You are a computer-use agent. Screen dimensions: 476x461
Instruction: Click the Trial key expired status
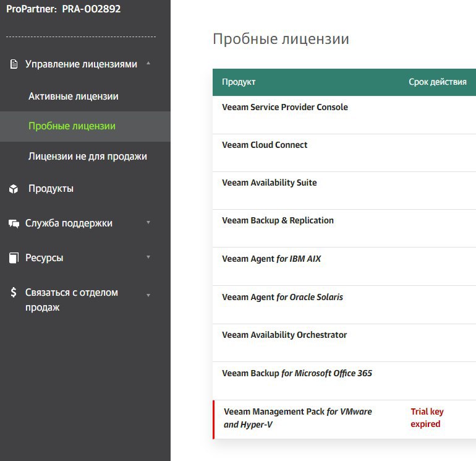pos(427,418)
